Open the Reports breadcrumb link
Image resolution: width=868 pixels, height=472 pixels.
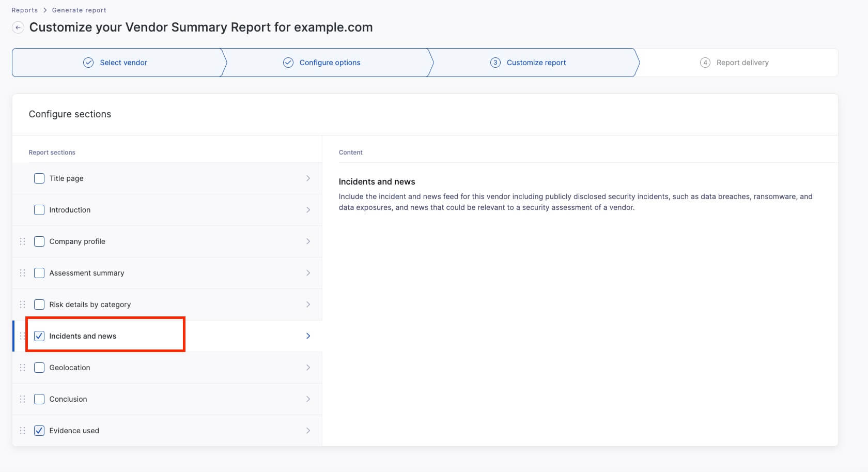pos(25,10)
